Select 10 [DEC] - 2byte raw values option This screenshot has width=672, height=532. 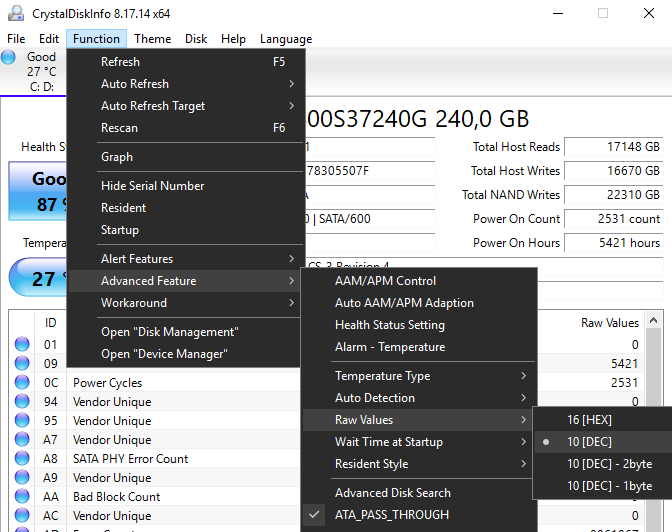coord(609,464)
